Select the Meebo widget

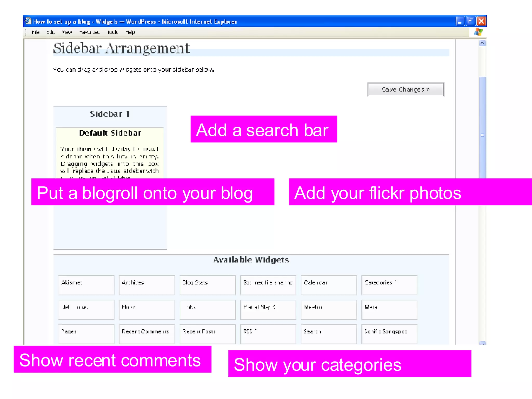coord(329,310)
